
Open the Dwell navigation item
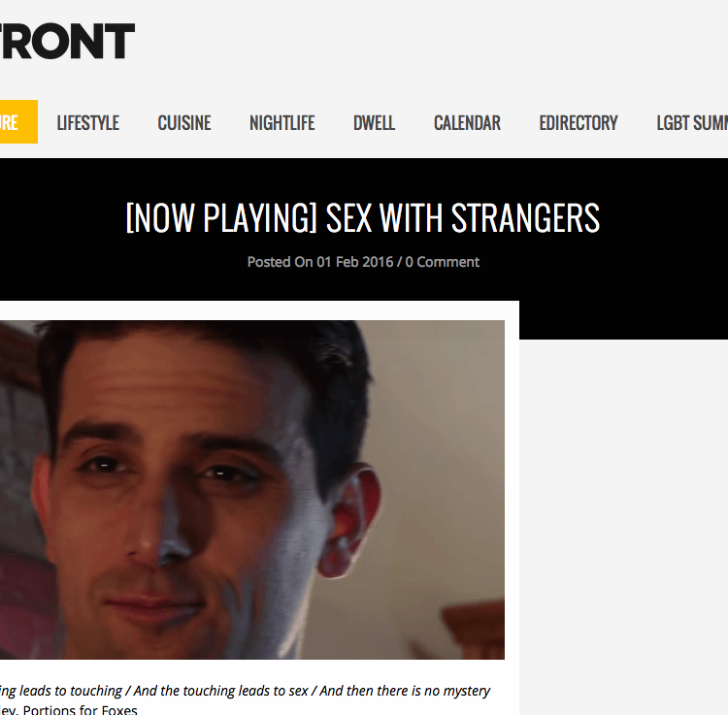click(374, 123)
